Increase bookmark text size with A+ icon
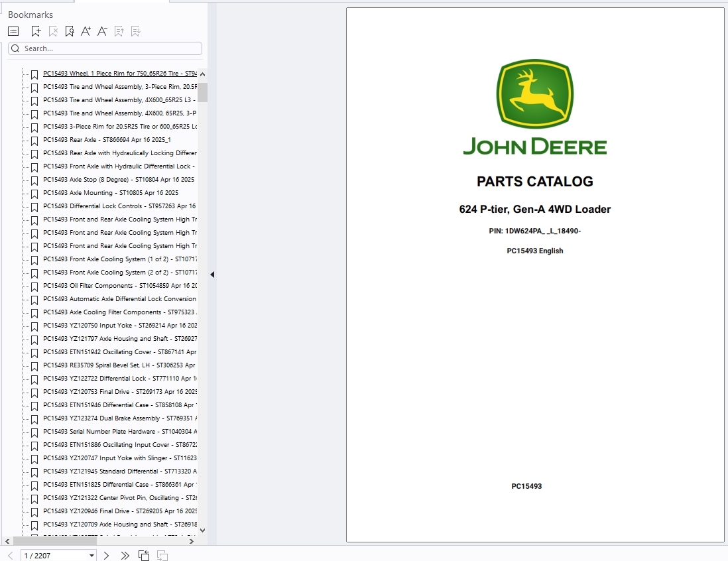 pyautogui.click(x=86, y=31)
